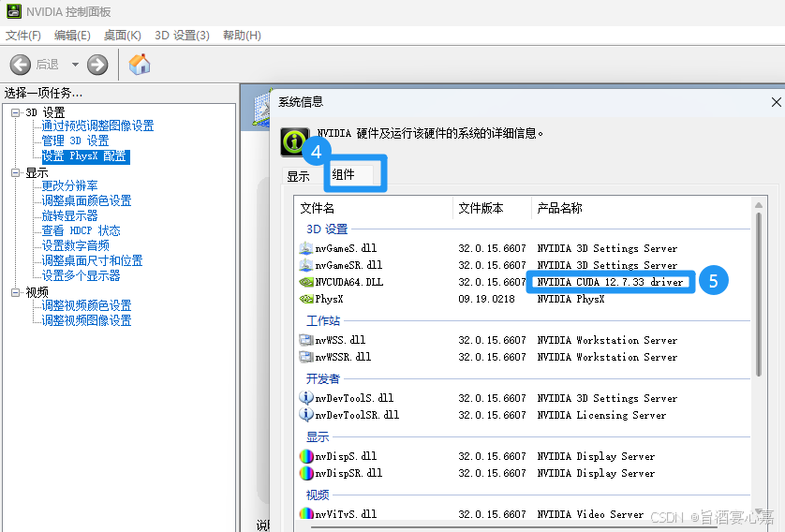Click the Back arrow button in toolbar
Screen dimensions: 785x532
tap(21, 65)
